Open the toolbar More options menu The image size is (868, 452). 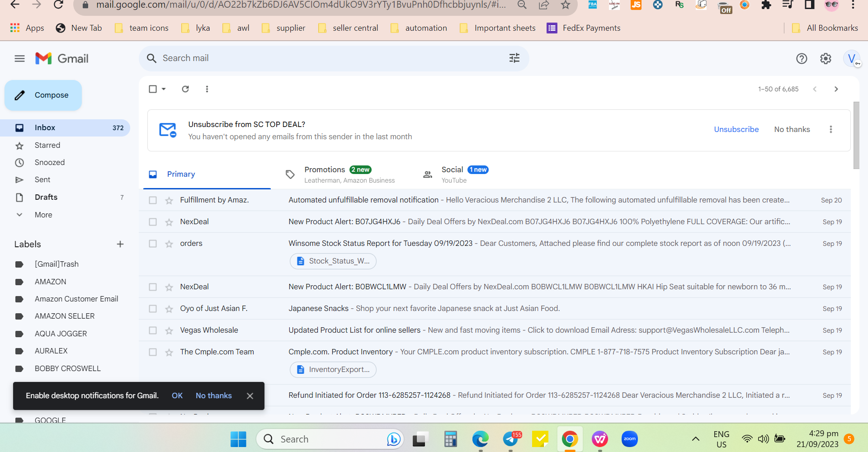point(207,89)
